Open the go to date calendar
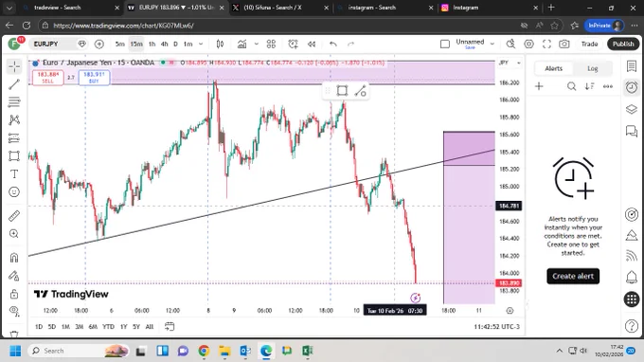Viewport: 644px width, 362px height. click(x=170, y=327)
